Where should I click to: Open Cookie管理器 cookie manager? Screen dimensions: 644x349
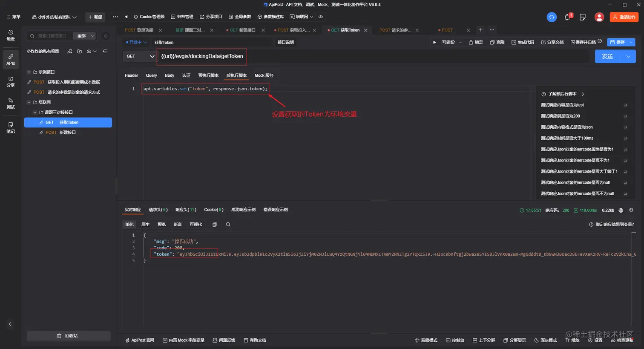149,17
